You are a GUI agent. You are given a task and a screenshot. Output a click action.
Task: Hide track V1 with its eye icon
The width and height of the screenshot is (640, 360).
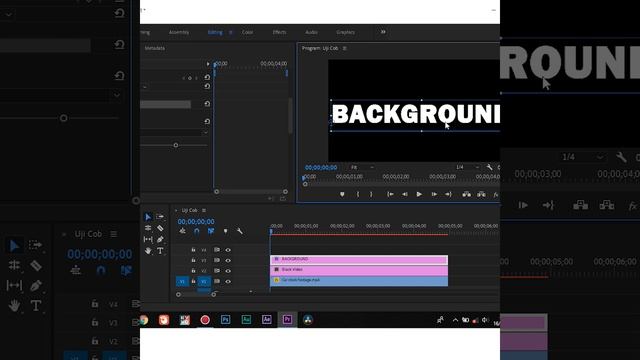228,282
